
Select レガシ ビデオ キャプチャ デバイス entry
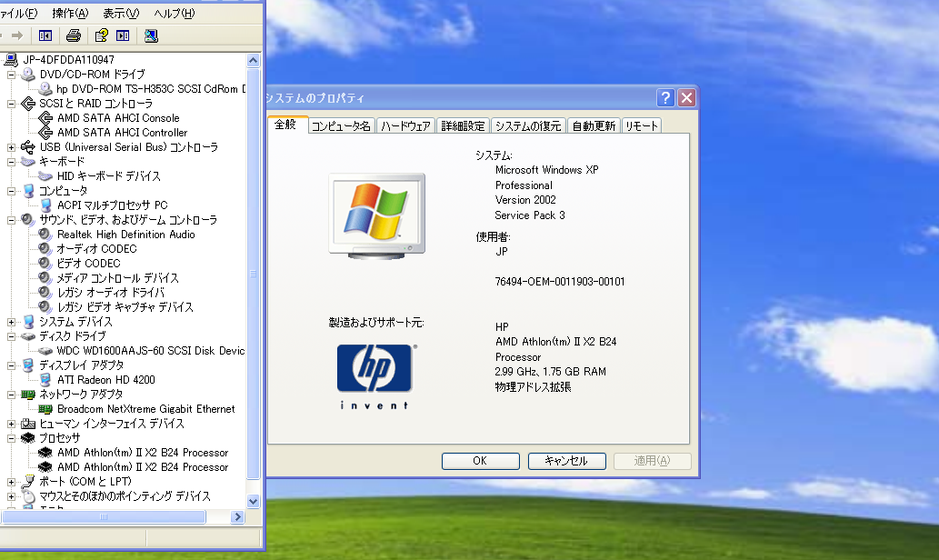(125, 307)
